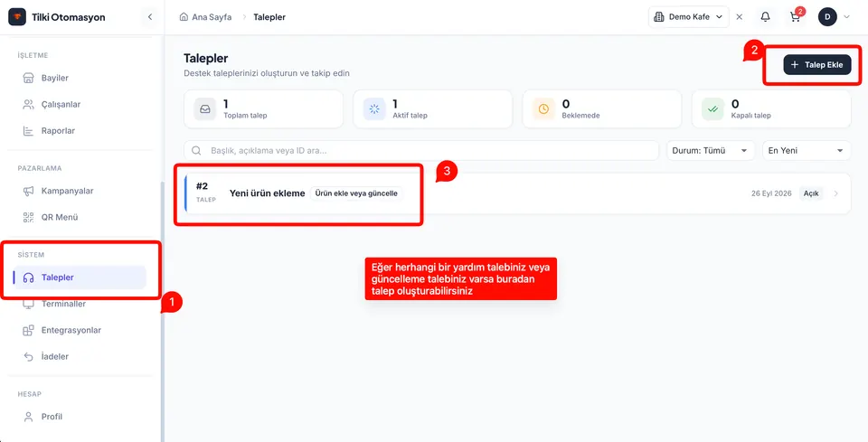This screenshot has width=868, height=442.
Task: Open the En Yeni sort dropdown
Action: 807,150
